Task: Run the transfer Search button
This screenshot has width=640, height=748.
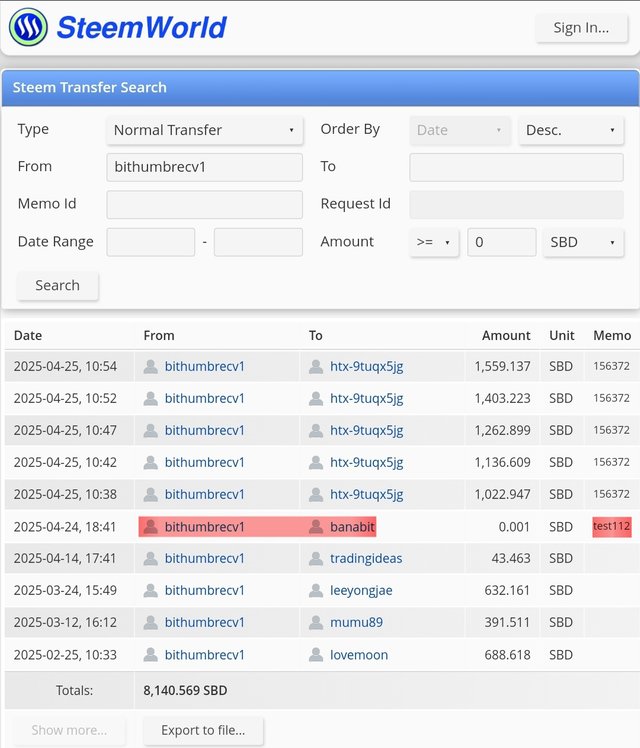Action: [58, 285]
